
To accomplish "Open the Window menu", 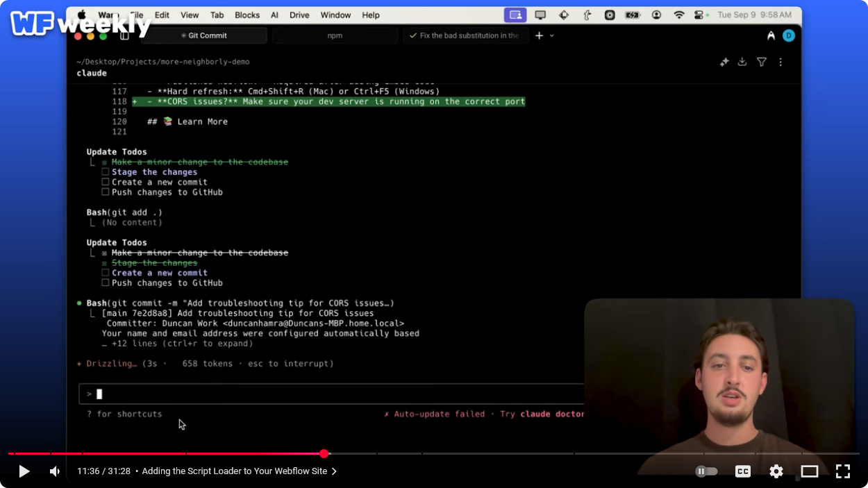I will (x=335, y=15).
